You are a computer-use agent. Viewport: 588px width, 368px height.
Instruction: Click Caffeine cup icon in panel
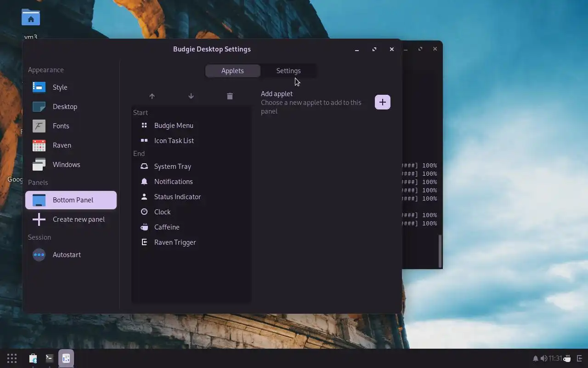(x=567, y=358)
